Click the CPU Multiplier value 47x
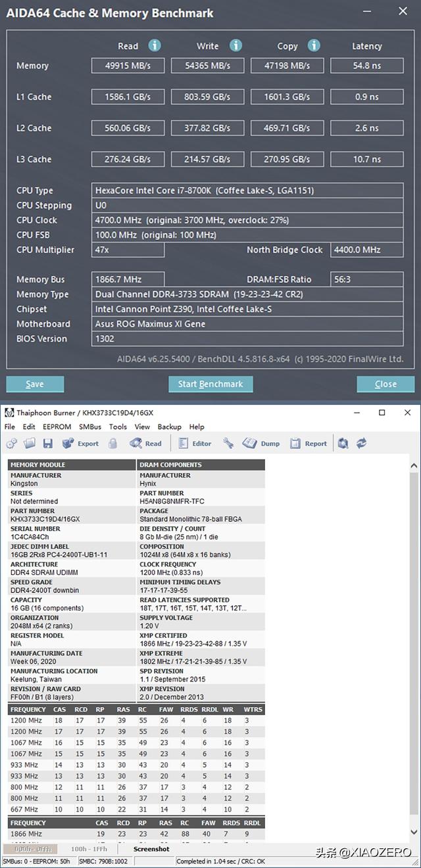 (128, 250)
